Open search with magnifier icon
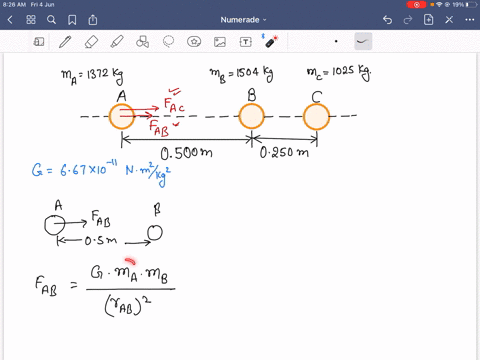This screenshot has height=360, width=480. [x=51, y=20]
